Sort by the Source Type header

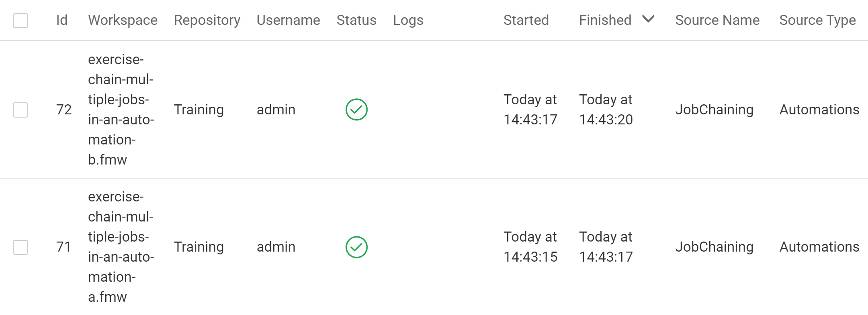(x=817, y=20)
